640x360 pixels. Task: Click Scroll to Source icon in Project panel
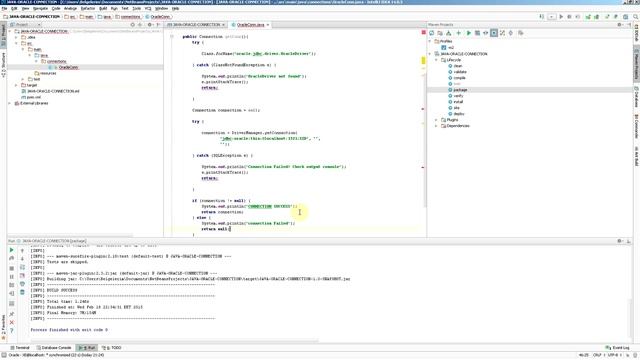(132, 25)
